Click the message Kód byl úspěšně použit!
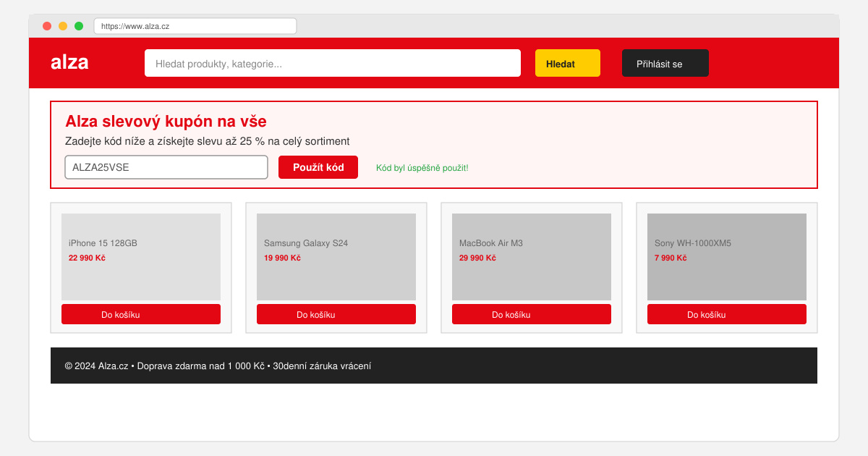 point(422,168)
